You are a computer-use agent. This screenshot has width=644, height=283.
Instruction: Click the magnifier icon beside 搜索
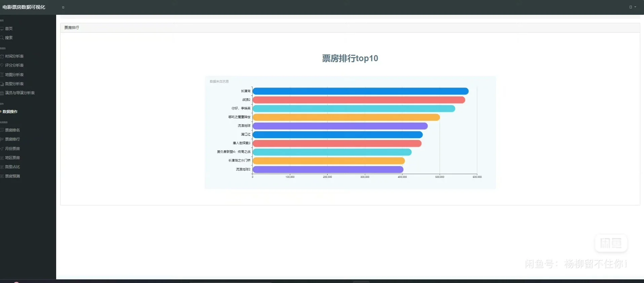[x=2, y=38]
